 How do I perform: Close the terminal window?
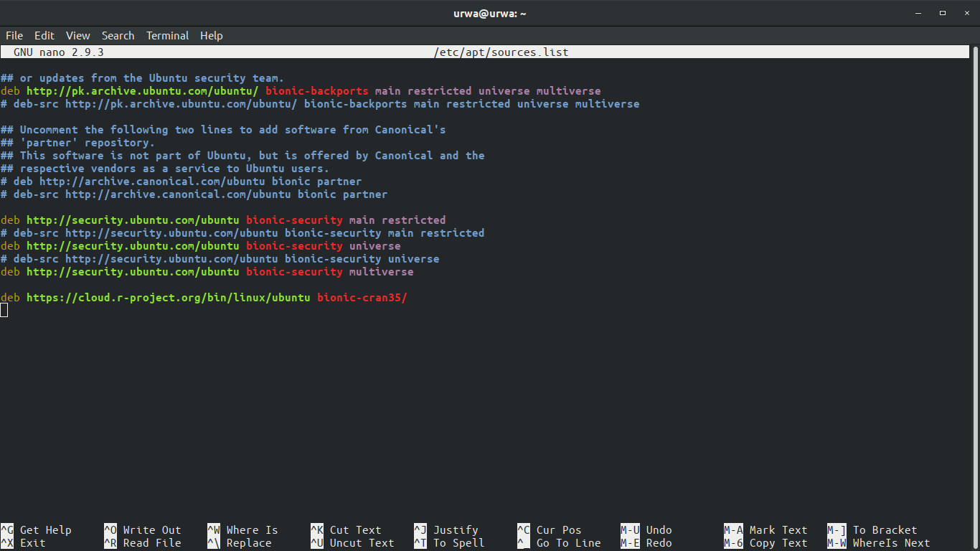point(966,13)
